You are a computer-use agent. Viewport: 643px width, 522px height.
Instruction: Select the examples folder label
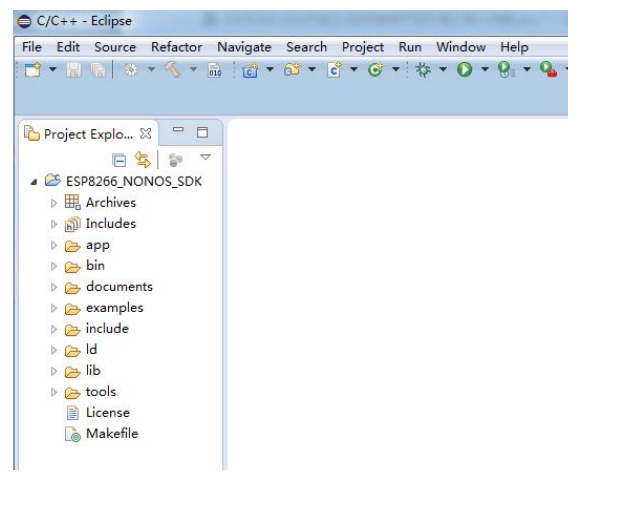click(x=114, y=308)
